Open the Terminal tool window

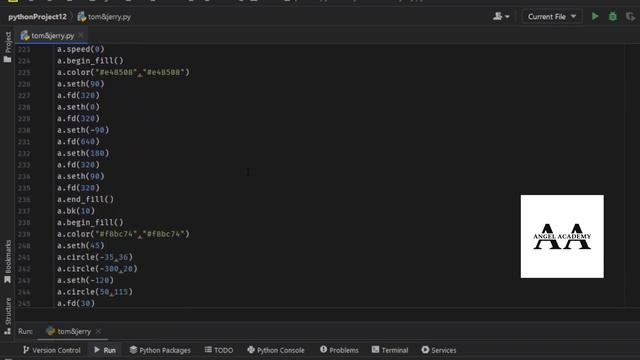tap(390, 350)
